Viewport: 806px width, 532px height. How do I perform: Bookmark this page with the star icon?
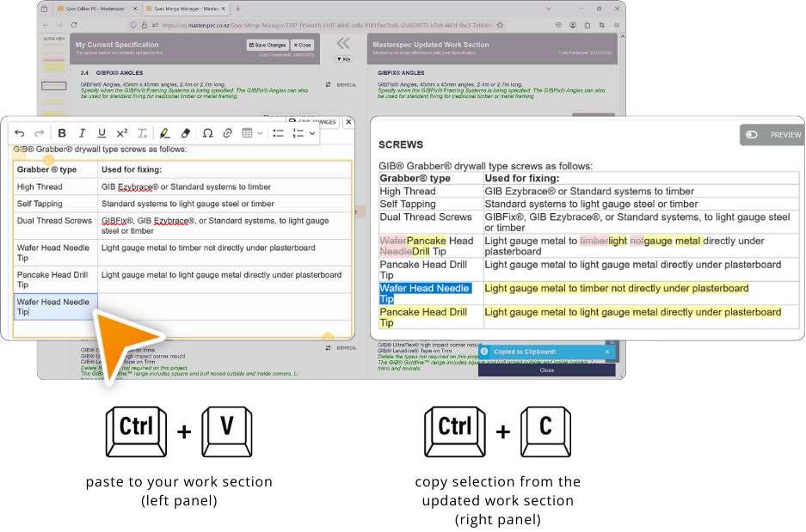500,25
